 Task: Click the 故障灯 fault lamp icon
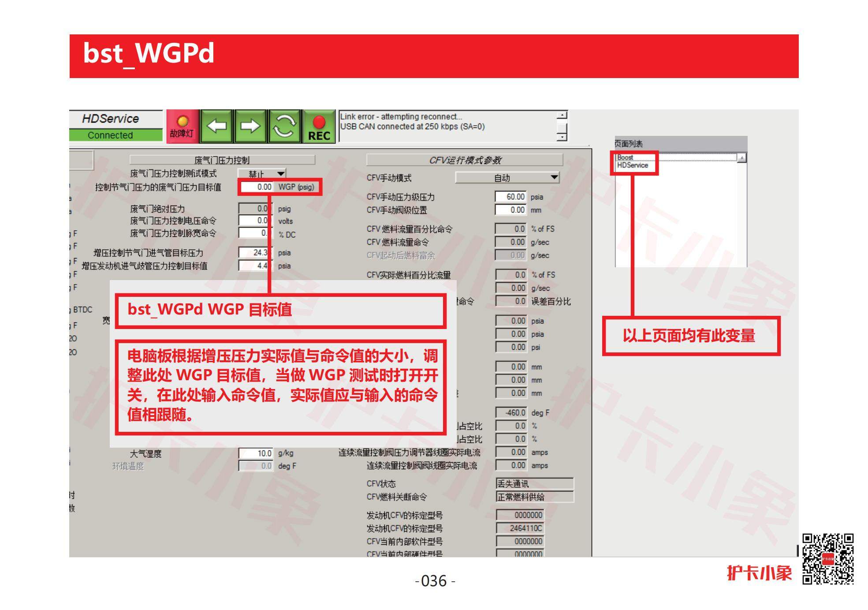click(182, 126)
